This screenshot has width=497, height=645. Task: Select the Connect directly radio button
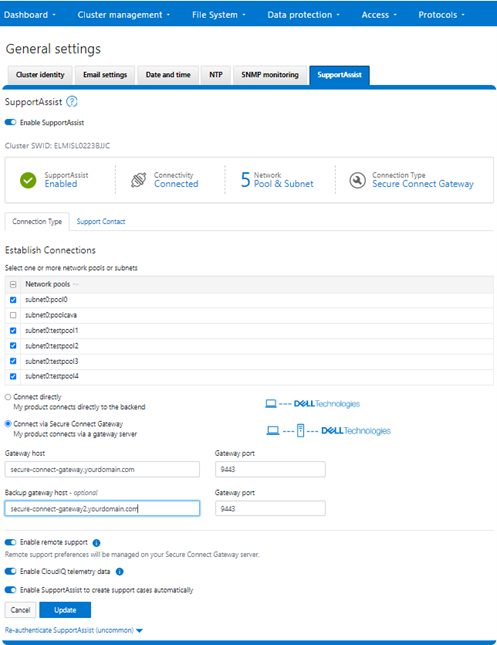click(x=8, y=397)
